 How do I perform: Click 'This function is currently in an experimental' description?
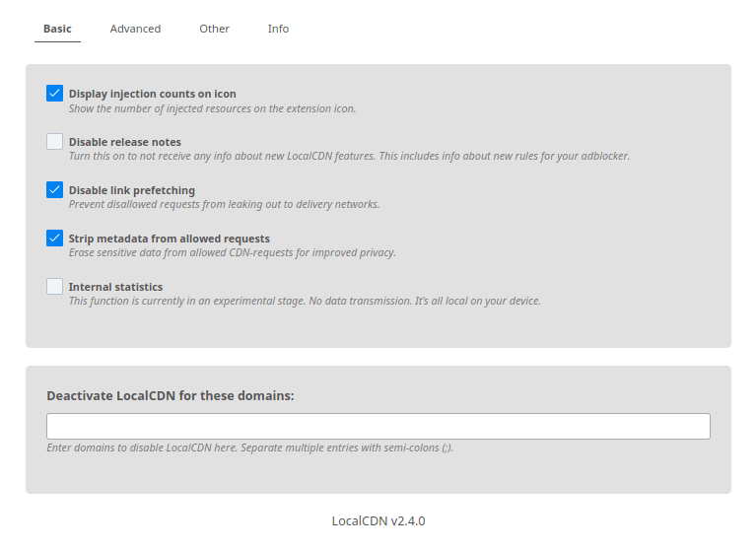305,301
